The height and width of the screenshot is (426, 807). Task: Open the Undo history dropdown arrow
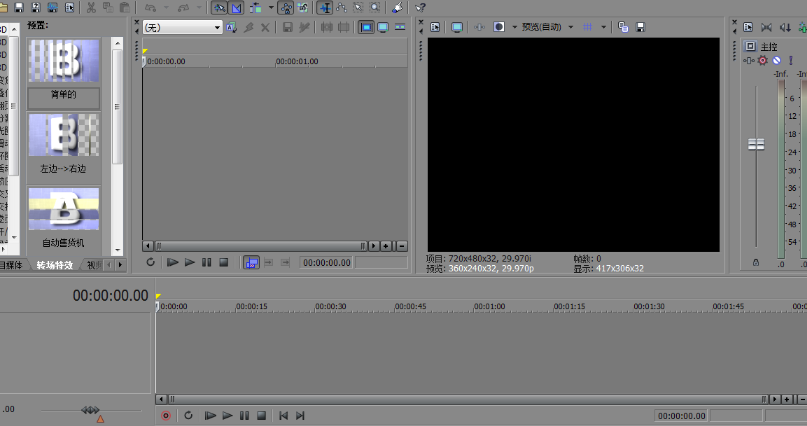click(166, 7)
